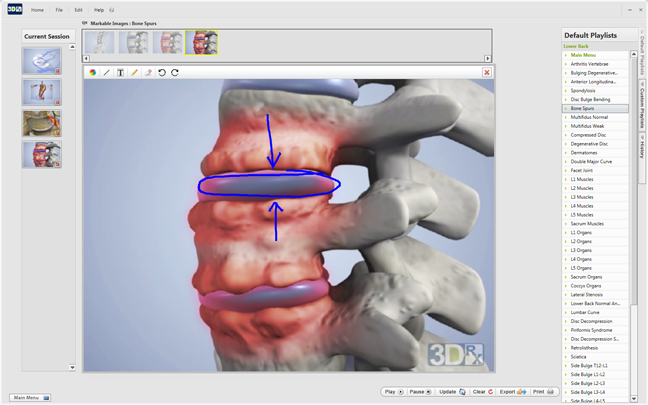Open the File menu
This screenshot has width=648, height=405.
click(59, 10)
